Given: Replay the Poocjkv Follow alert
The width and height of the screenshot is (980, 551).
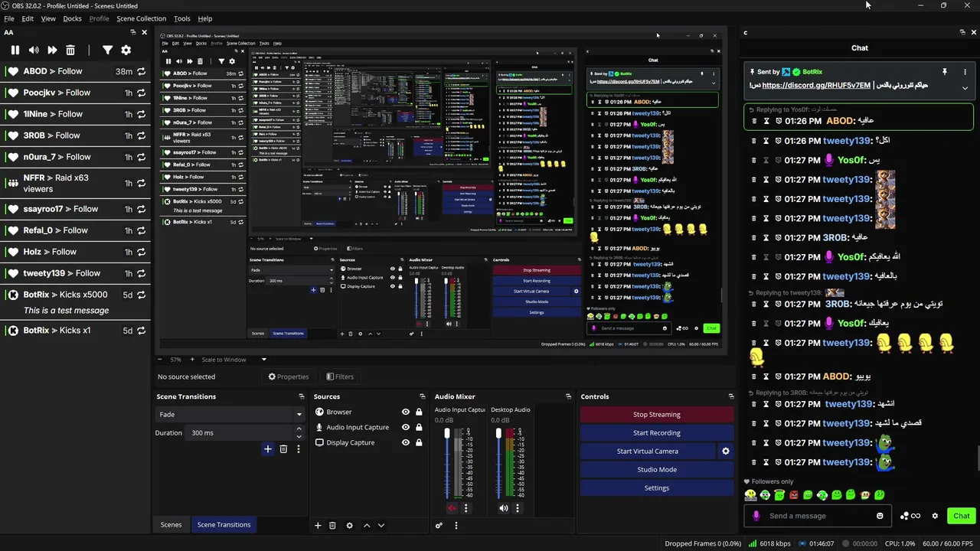Looking at the screenshot, I should [141, 93].
